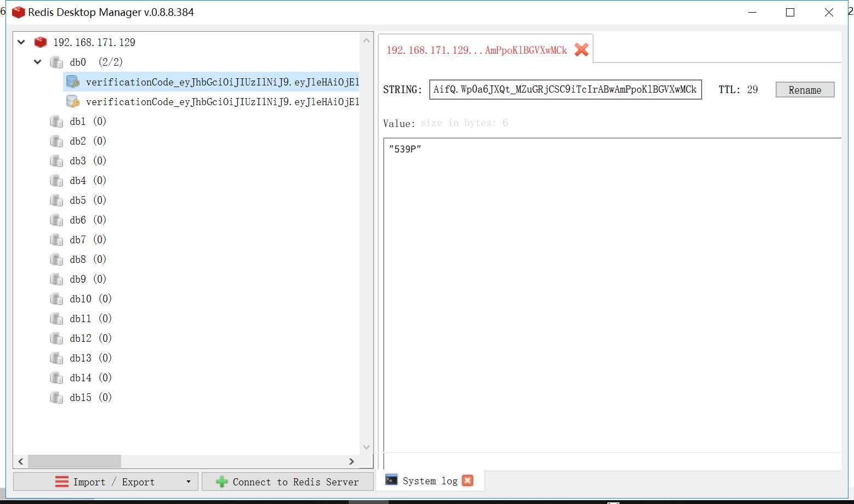Click the db3 database icon
This screenshot has width=854, height=504.
[x=56, y=161]
